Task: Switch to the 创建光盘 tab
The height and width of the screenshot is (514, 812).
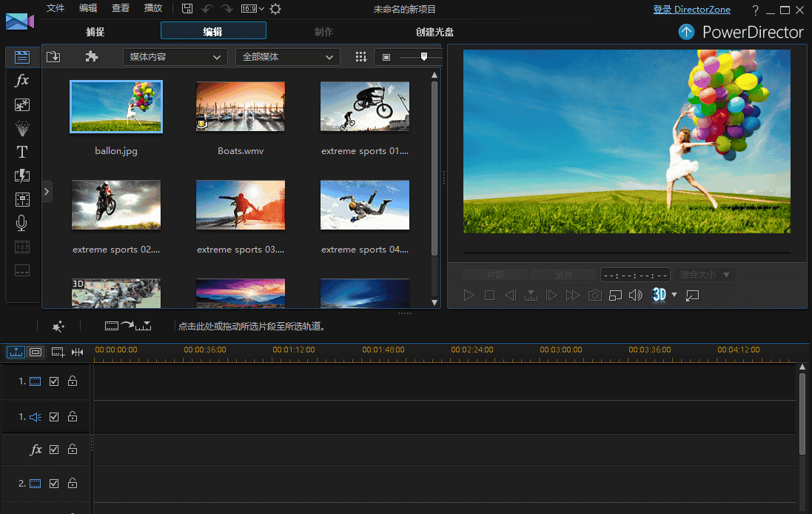Action: (x=434, y=32)
